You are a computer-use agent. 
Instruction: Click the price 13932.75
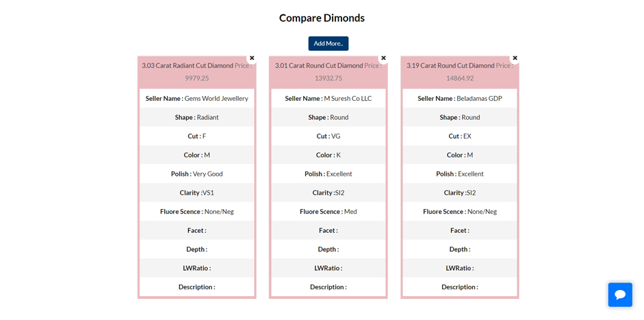click(328, 78)
